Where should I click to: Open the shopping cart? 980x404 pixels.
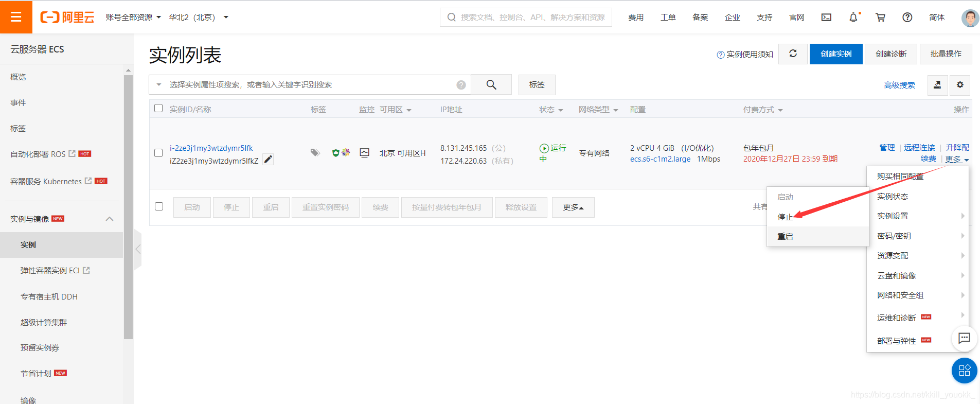[881, 17]
